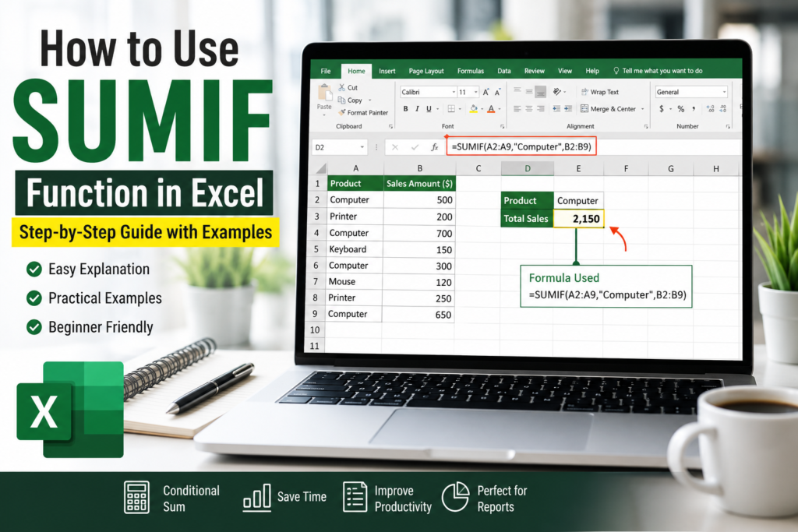Click the Orientation angled text icon
This screenshot has height=532, width=798.
click(557, 92)
